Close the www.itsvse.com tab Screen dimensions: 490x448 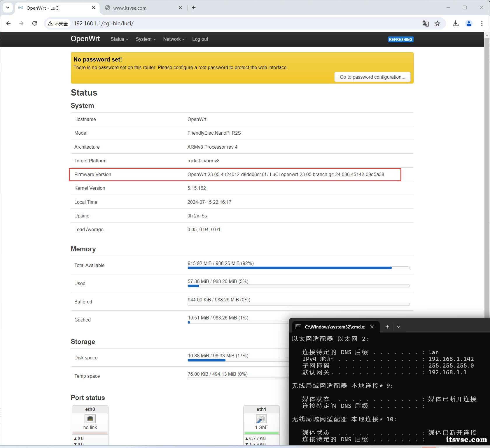pyautogui.click(x=180, y=8)
